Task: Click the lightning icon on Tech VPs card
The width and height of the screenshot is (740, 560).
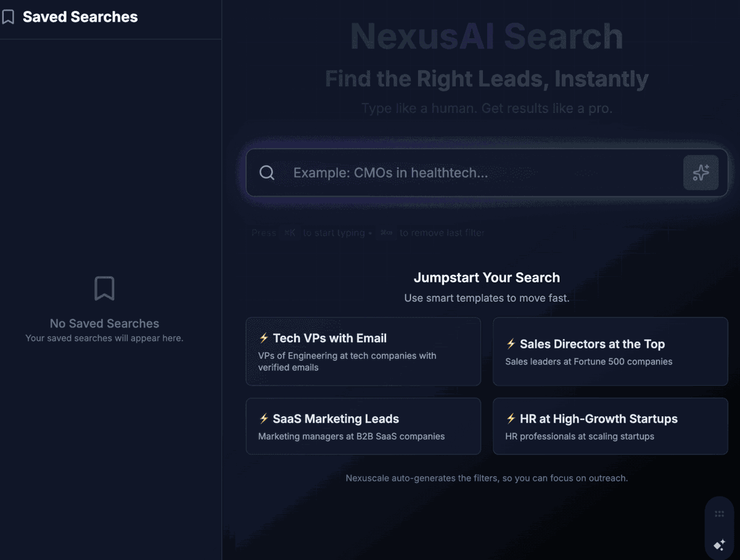Action: tap(264, 338)
